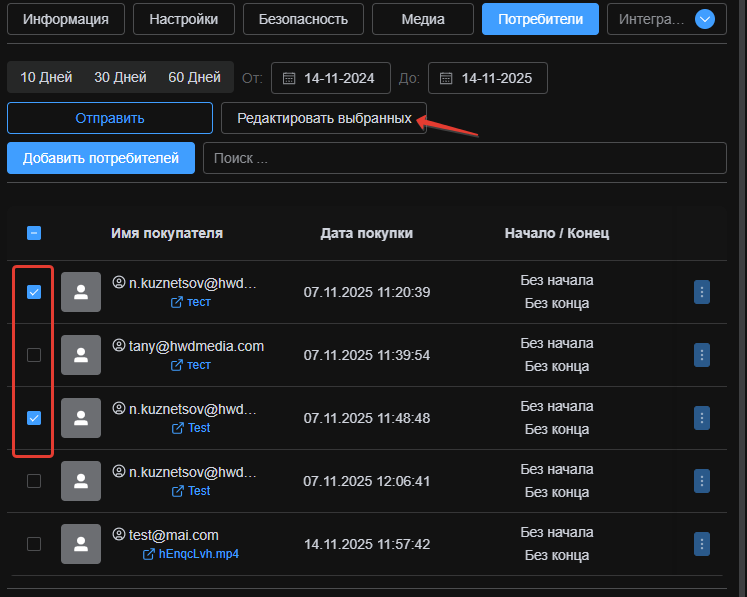The height and width of the screenshot is (597, 747).
Task: Click date 07.11.2025 11:48:48
Action: 367,418
